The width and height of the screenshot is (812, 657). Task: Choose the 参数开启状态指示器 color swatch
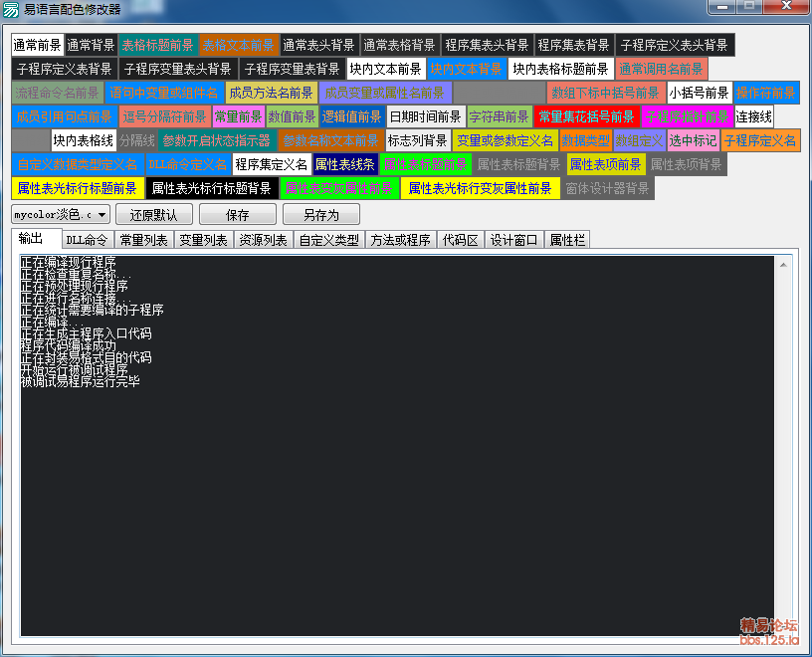217,140
